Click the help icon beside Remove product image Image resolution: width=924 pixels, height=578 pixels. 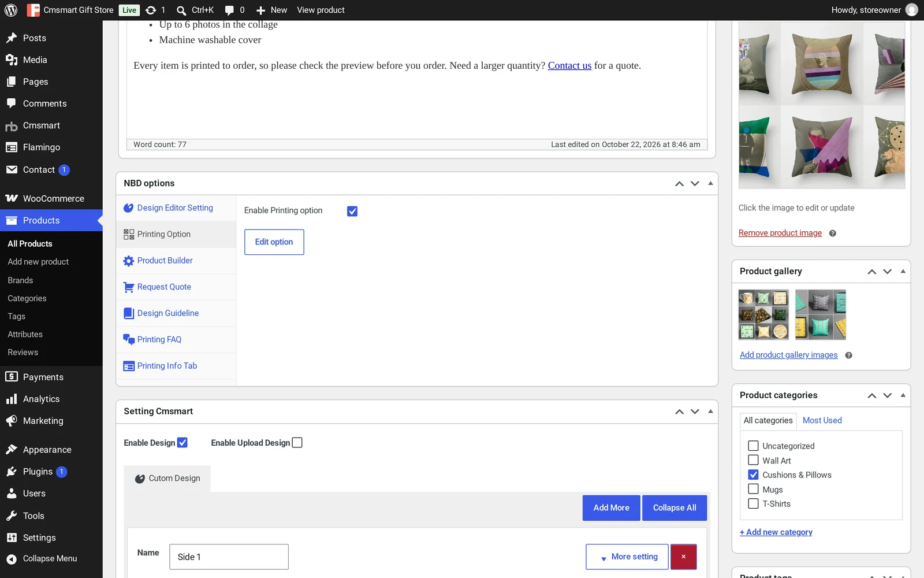tap(832, 234)
